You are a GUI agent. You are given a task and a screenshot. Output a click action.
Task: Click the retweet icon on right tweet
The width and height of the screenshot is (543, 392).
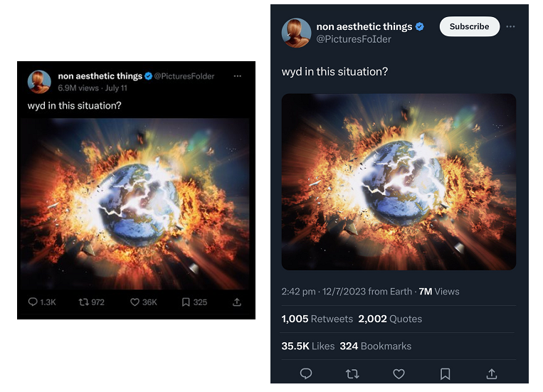coord(352,374)
